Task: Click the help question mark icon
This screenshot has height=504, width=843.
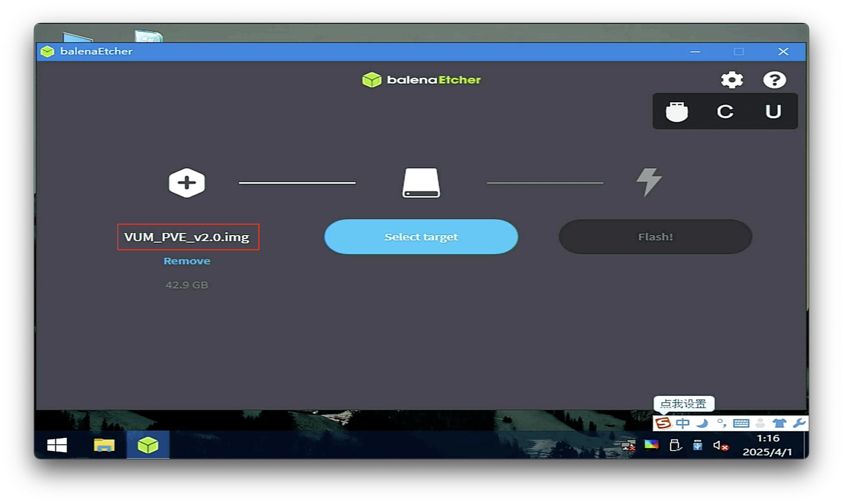Action: click(x=774, y=80)
